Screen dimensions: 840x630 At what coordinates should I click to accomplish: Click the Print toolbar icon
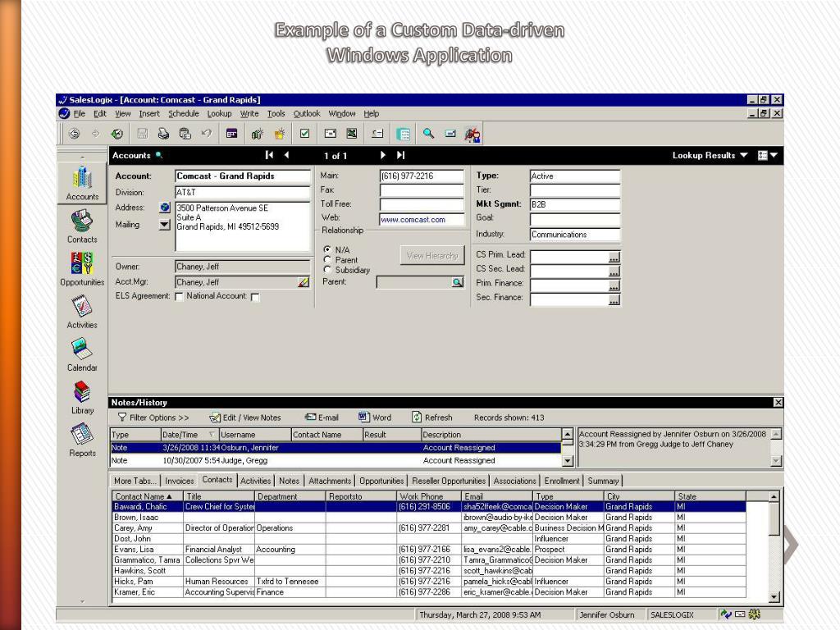click(x=163, y=134)
